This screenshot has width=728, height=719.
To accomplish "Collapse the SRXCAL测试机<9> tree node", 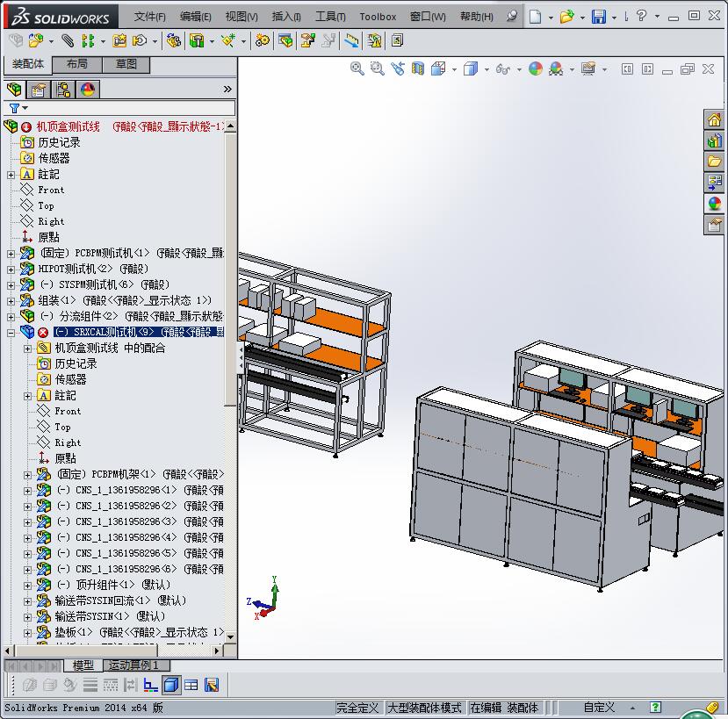I will tap(11, 333).
